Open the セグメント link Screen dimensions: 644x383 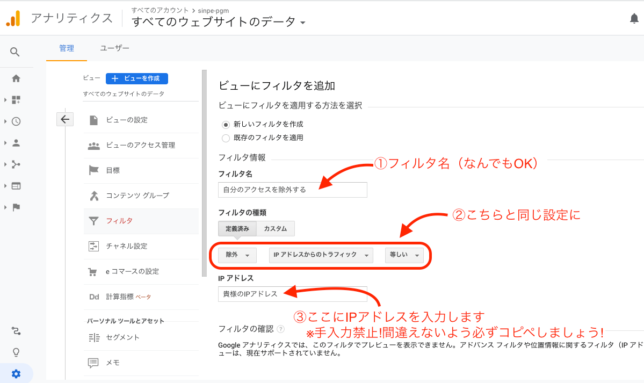123,337
